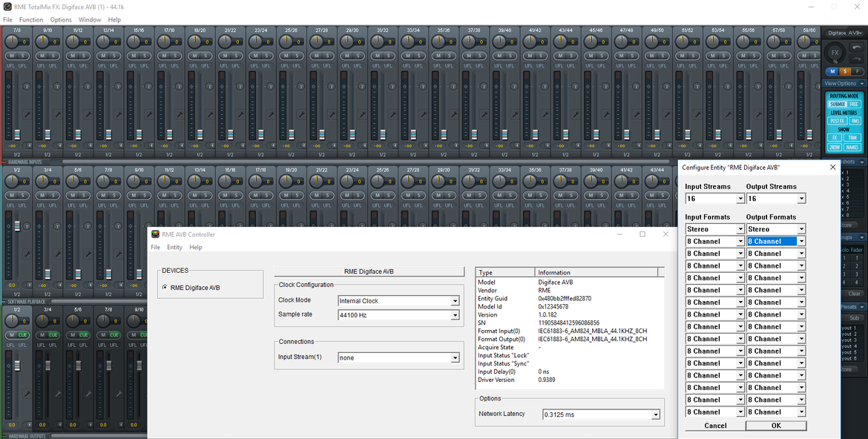
Task: Open wrench settings of hardware input 7/8
Action: click(27, 114)
